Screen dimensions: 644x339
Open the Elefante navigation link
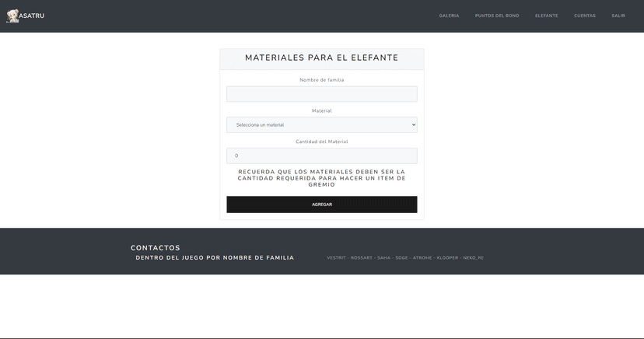coord(546,16)
